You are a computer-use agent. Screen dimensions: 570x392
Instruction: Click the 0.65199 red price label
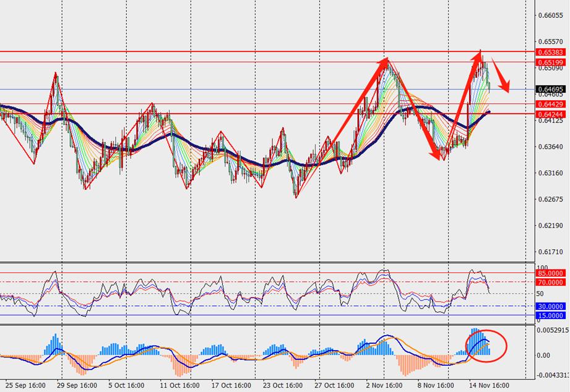coord(551,62)
